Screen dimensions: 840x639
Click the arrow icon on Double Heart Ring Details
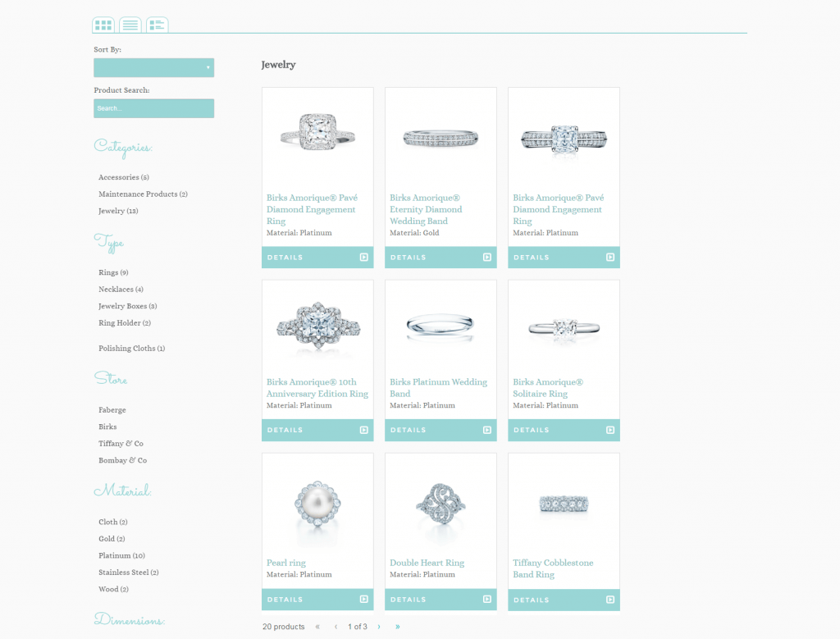pos(487,600)
